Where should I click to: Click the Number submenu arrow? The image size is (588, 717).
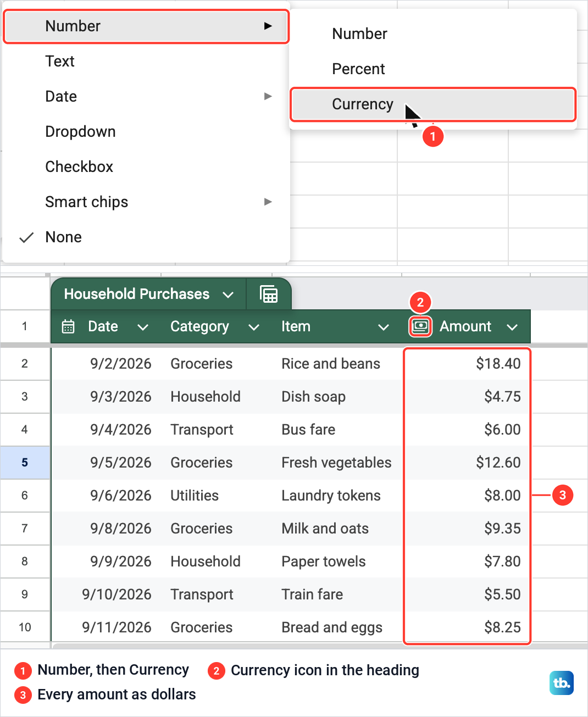[268, 26]
